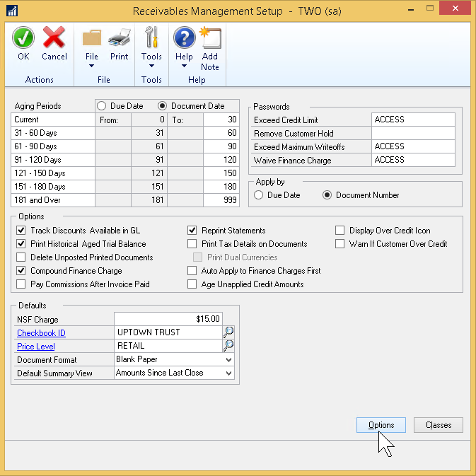The image size is (476, 476).
Task: Open the dropdown arrow under Help
Action: coord(184,66)
